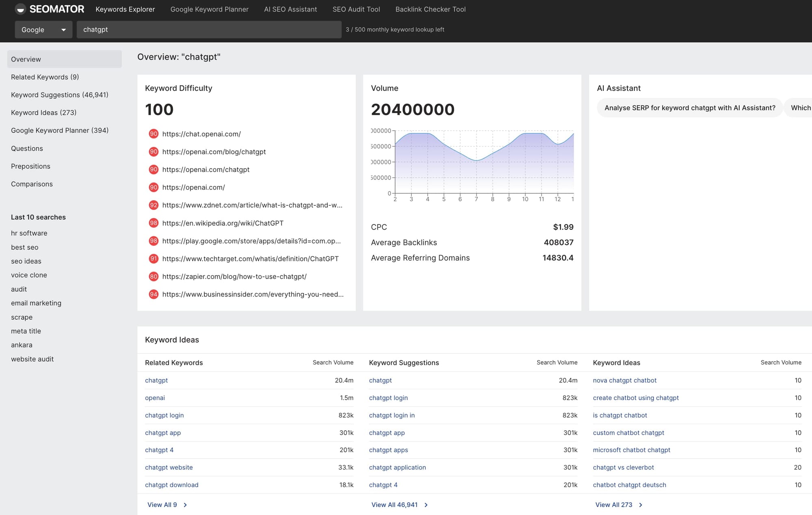
Task: Open the play.google.com store result
Action: pos(252,241)
